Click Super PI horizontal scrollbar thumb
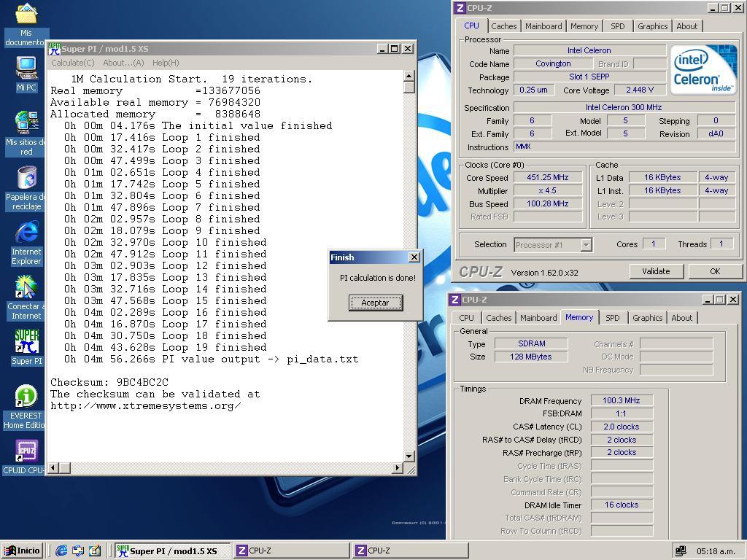Image resolution: width=747 pixels, height=560 pixels. point(65,468)
